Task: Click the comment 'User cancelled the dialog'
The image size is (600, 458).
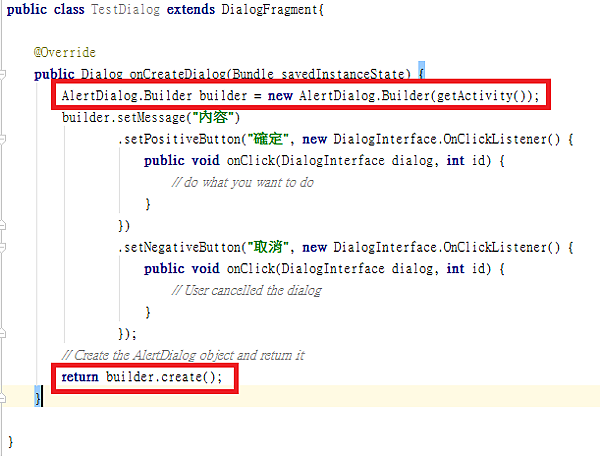Action: [x=246, y=290]
